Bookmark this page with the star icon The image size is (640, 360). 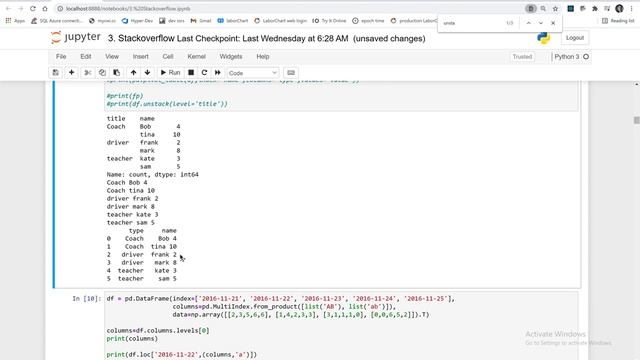[555, 9]
